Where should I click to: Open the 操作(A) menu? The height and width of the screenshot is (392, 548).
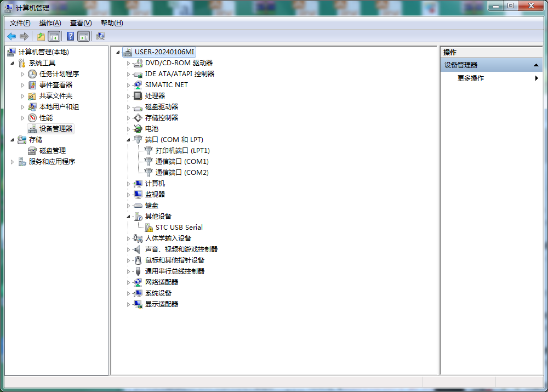(x=50, y=23)
